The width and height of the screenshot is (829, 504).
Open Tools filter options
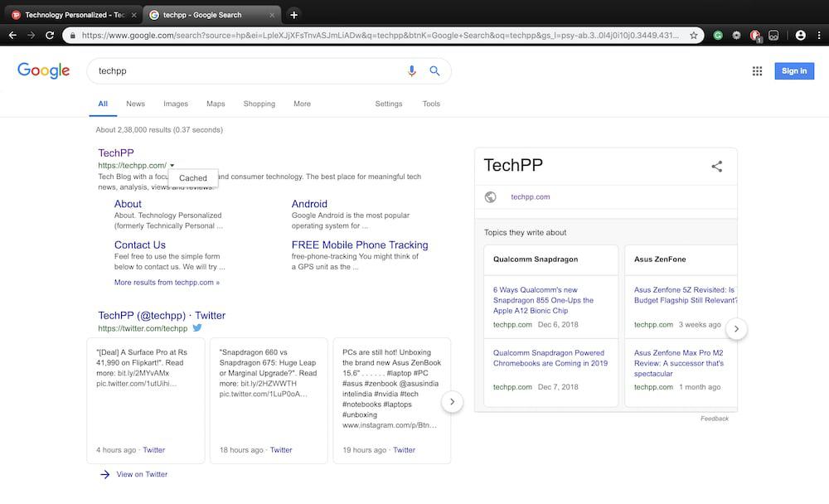pyautogui.click(x=431, y=104)
